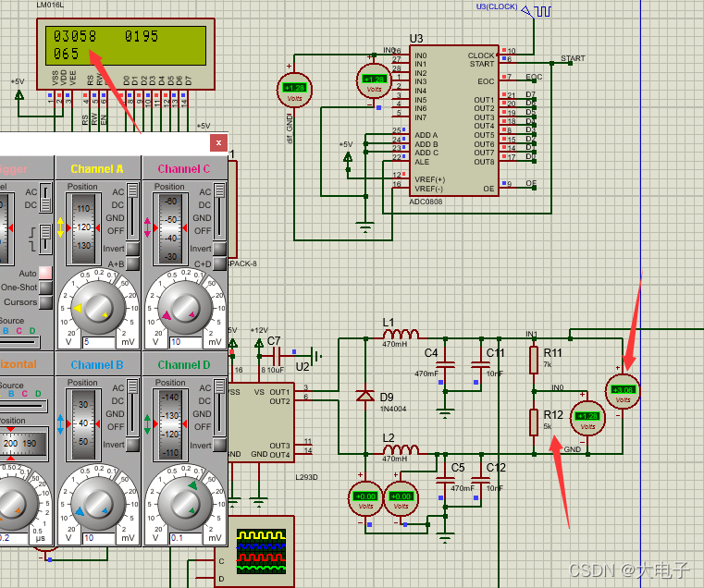Close the oscilloscope panel window
Viewport: 704px width, 588px height.
(x=218, y=142)
